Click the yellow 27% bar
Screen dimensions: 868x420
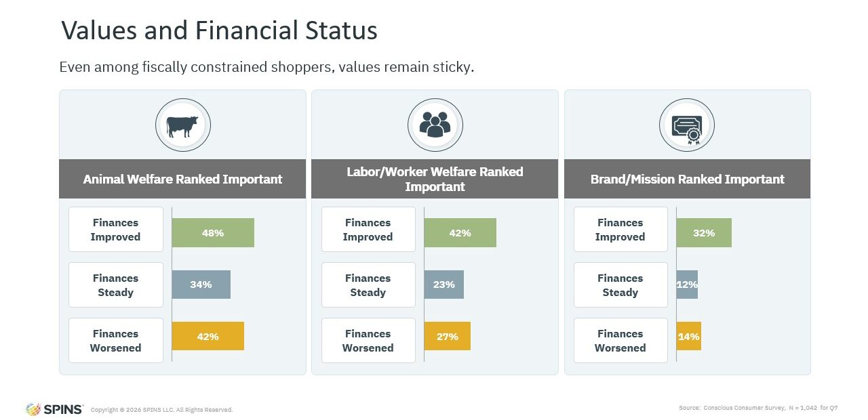point(448,337)
